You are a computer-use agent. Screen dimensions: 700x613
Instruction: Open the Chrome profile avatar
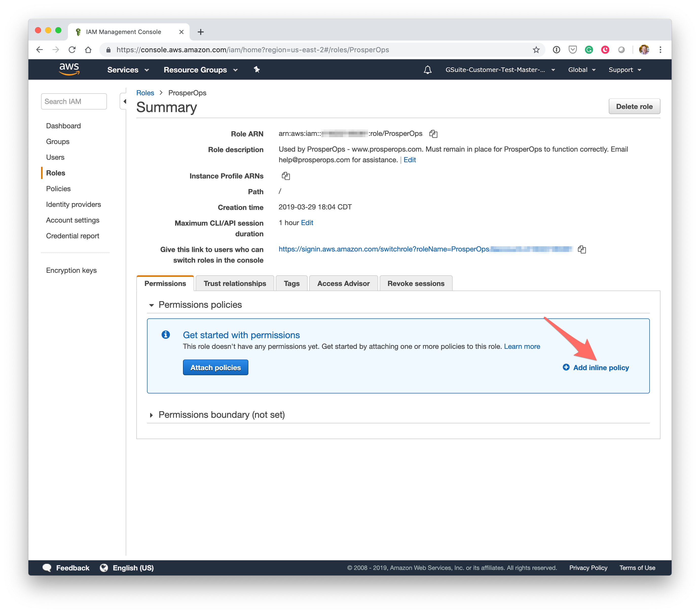tap(644, 50)
